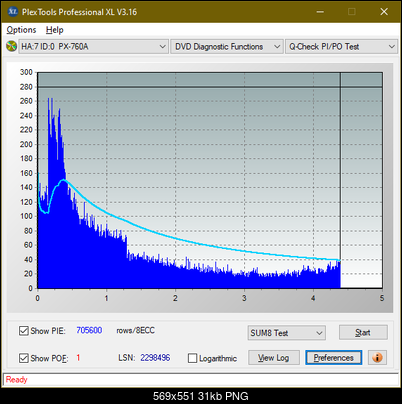This screenshot has width=402, height=404.
Task: Click the cyan average curve peak in graph
Action: pos(63,180)
